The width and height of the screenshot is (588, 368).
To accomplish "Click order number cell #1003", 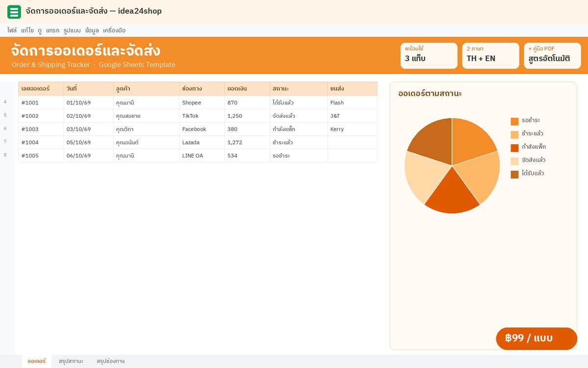I will point(41,129).
